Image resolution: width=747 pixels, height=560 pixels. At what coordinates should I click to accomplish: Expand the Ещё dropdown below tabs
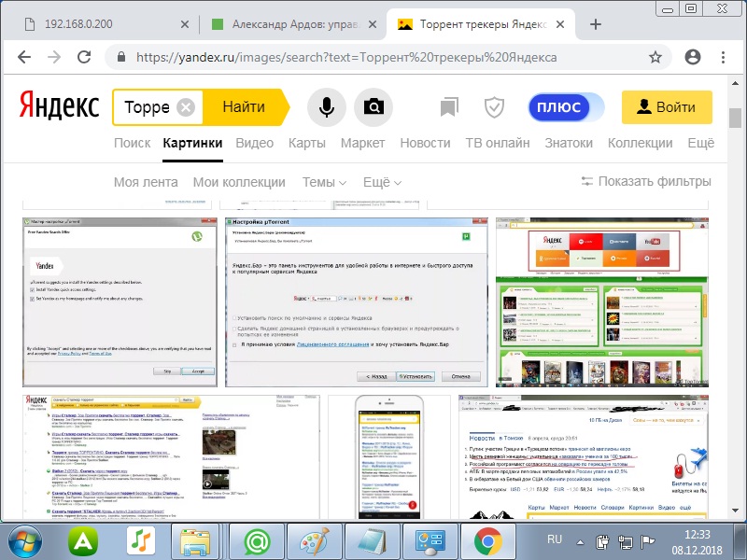point(382,182)
